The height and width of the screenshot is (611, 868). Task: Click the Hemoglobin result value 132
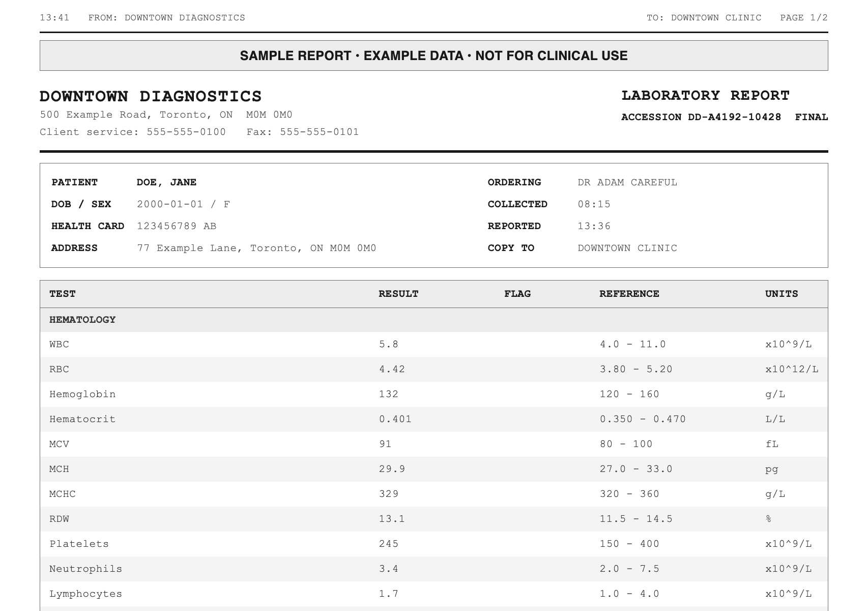point(389,394)
